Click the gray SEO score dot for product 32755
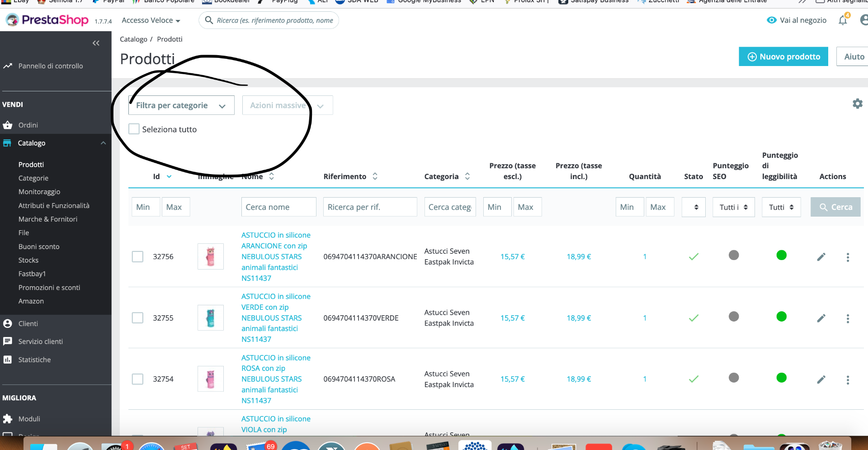Image resolution: width=868 pixels, height=450 pixels. tap(734, 317)
